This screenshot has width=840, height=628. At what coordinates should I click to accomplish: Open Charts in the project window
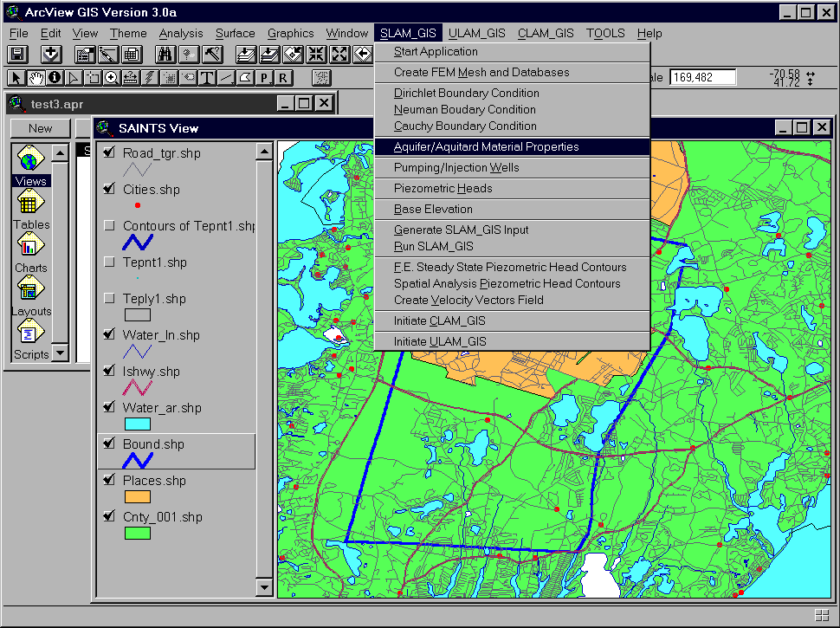(x=30, y=254)
